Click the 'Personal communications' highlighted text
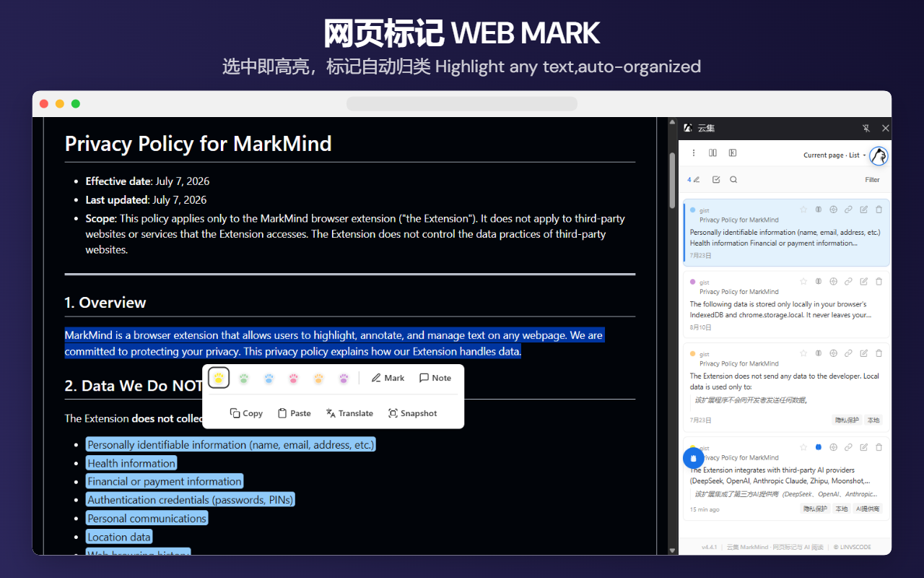924x578 pixels. (x=147, y=518)
